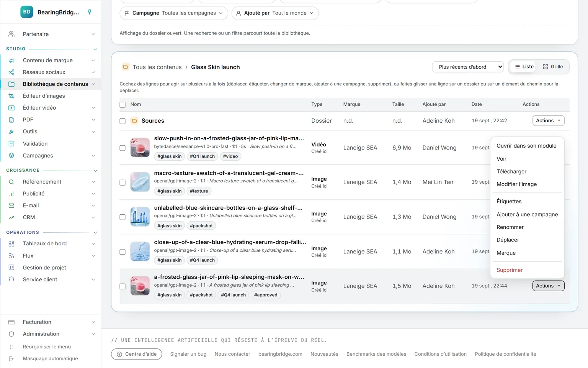Check the slow-push-in video row checkbox

coord(122,148)
